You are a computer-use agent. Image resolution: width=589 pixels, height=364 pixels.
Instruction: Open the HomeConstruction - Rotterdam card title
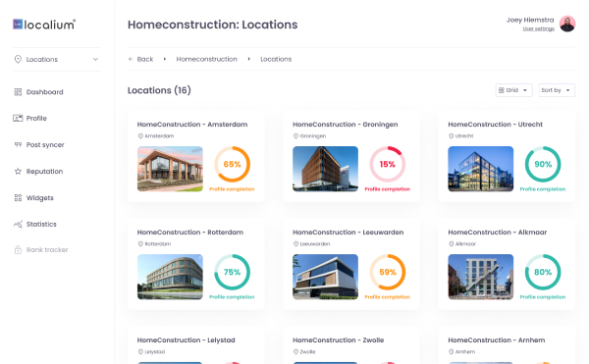(190, 233)
